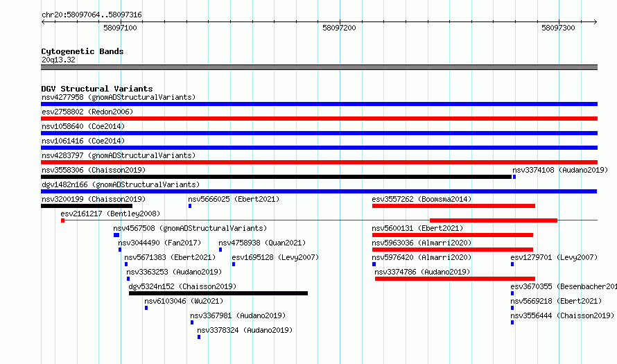Open nsv5671383 (Ebert2021) label

coord(170,257)
